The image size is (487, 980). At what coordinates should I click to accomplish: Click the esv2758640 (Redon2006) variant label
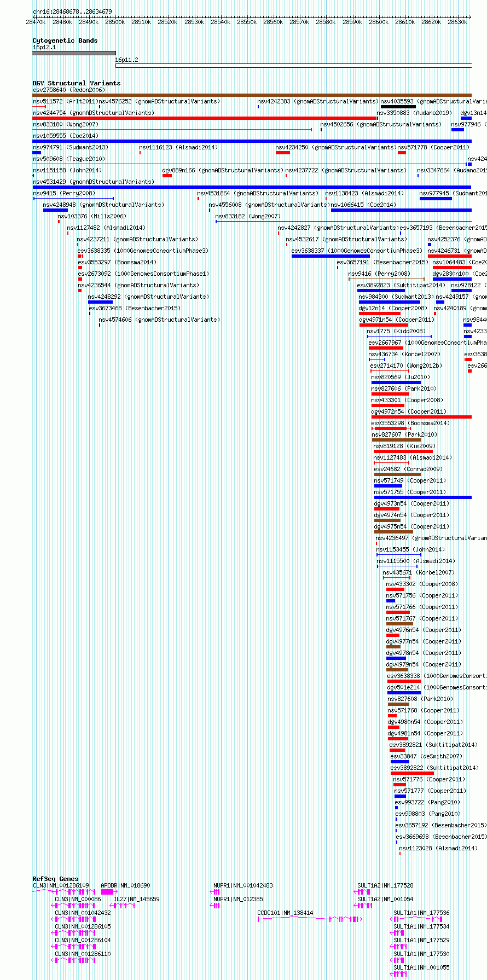coord(69,90)
